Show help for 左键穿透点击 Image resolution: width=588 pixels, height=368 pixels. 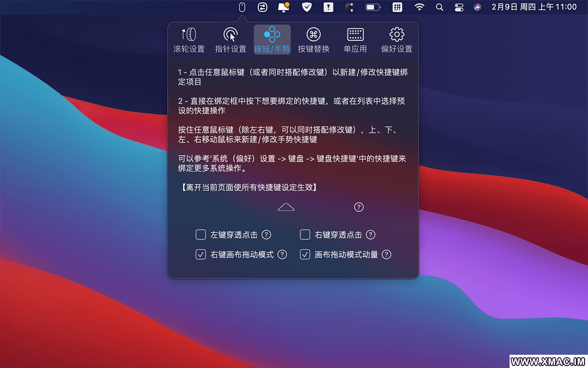(266, 235)
